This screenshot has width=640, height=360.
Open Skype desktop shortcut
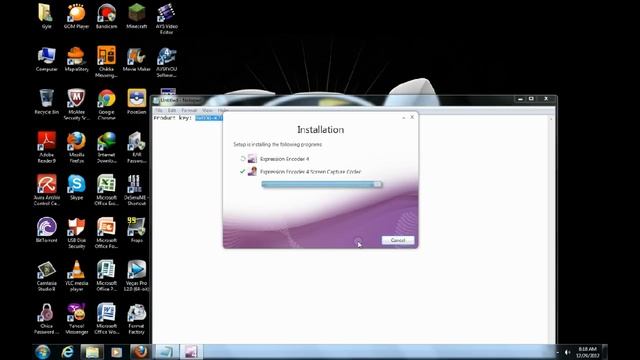coord(76,187)
